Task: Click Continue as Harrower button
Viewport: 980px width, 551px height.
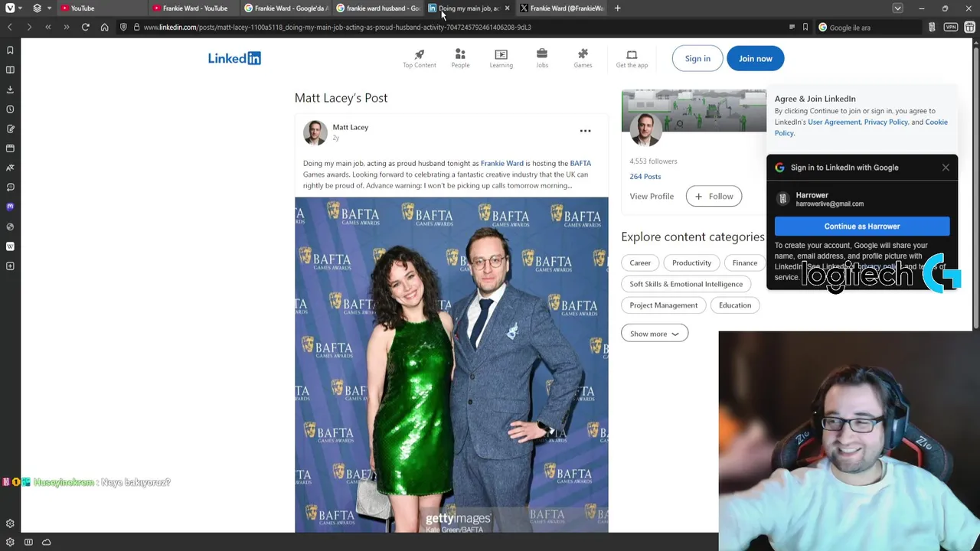Action: point(862,227)
